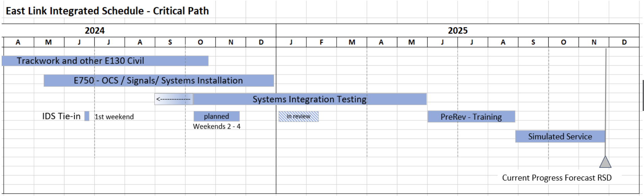Select the blue 'planned' bar

point(216,116)
